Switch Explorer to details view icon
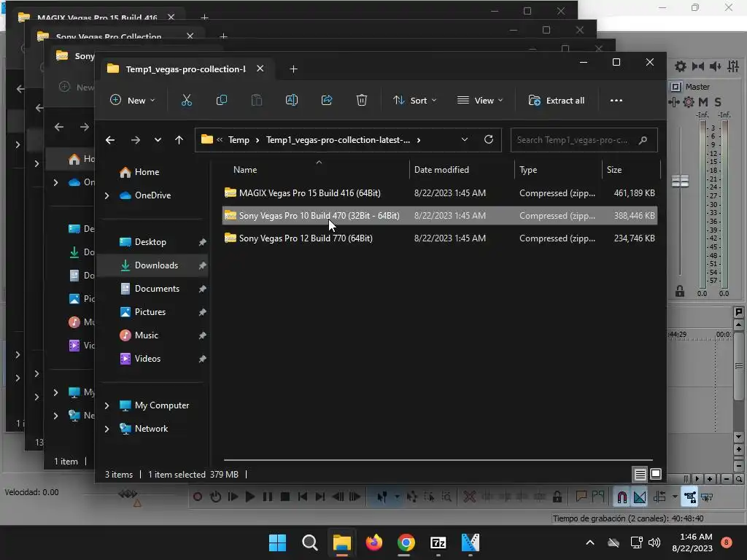 coord(640,474)
